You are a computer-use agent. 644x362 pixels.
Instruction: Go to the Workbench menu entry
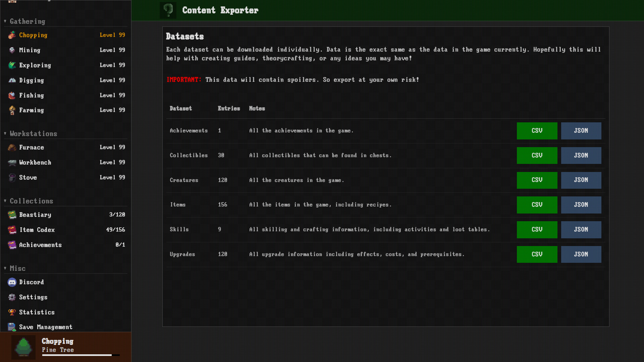point(35,163)
